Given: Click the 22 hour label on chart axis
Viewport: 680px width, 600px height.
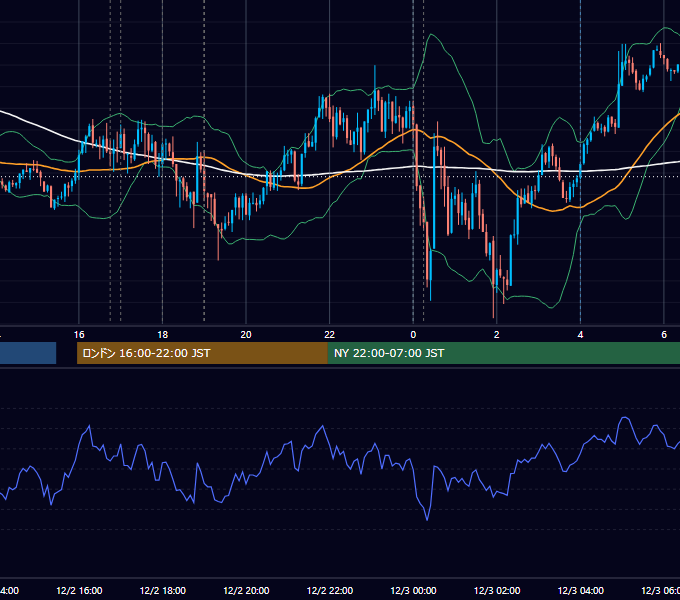Looking at the screenshot, I should tap(330, 335).
